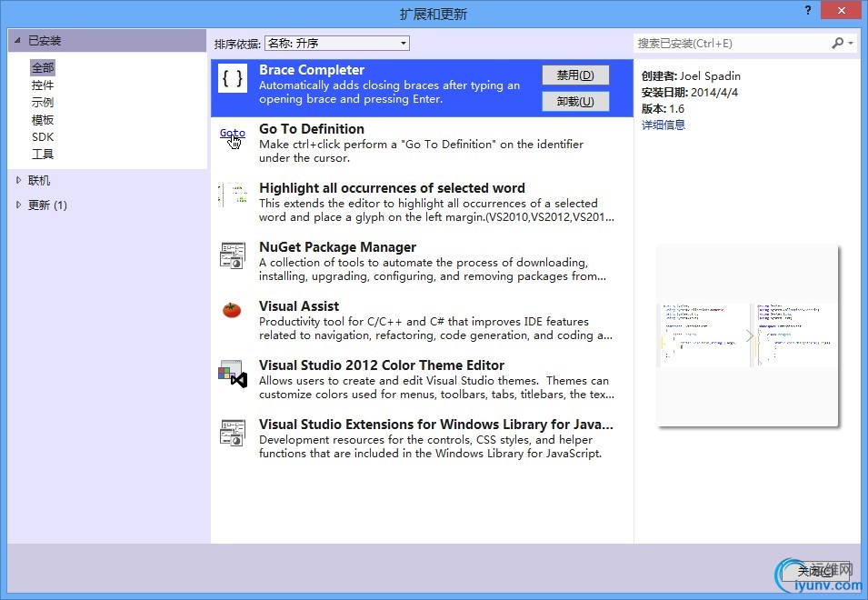
Task: Open the search options dropdown arrow
Action: 851,43
